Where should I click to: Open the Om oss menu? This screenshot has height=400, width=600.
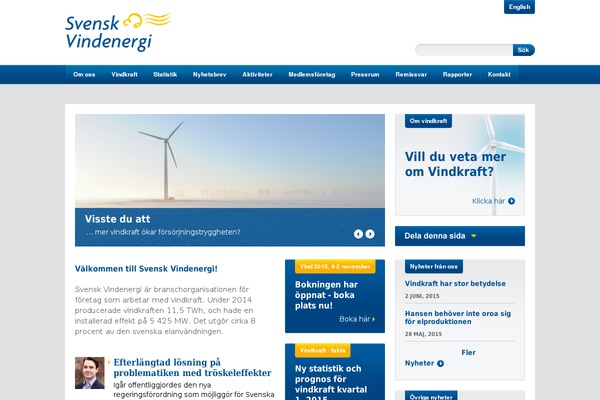click(x=84, y=75)
